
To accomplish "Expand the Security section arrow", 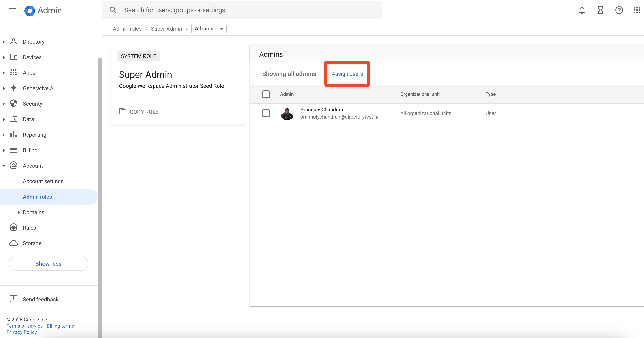I will pyautogui.click(x=4, y=104).
